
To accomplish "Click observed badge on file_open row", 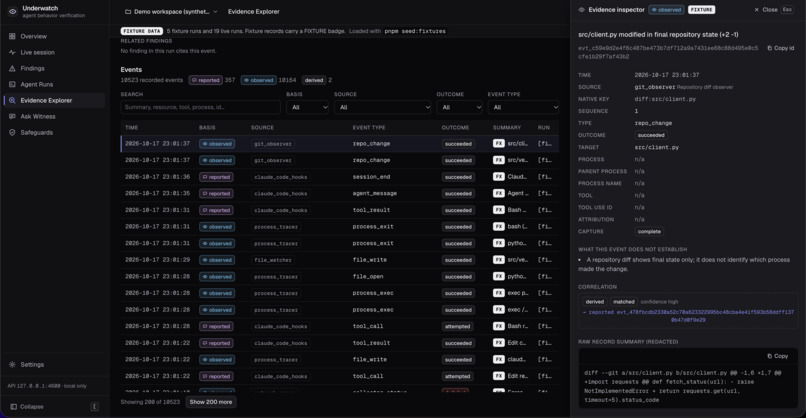I will pyautogui.click(x=217, y=277).
